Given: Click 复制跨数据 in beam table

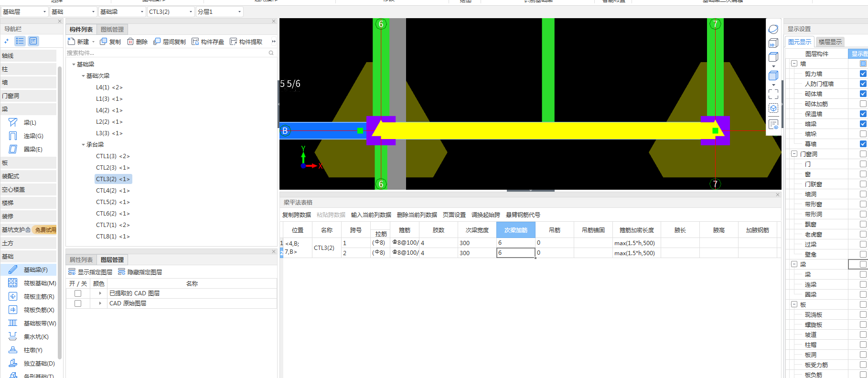Looking at the screenshot, I should point(297,215).
